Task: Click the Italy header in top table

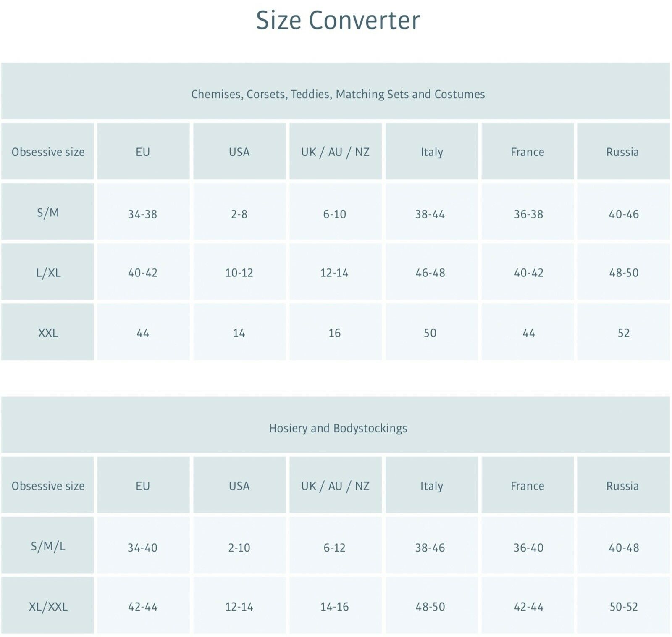Action: 432,151
